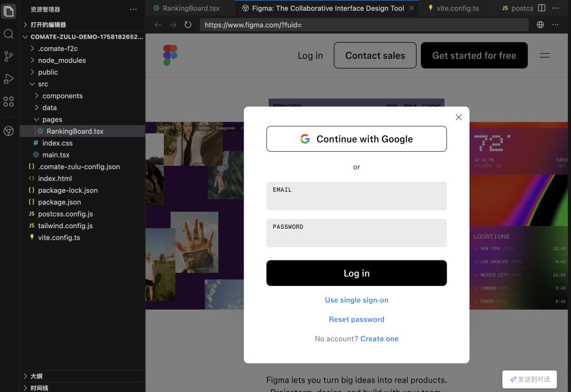Click Continue with Google button

pos(356,138)
